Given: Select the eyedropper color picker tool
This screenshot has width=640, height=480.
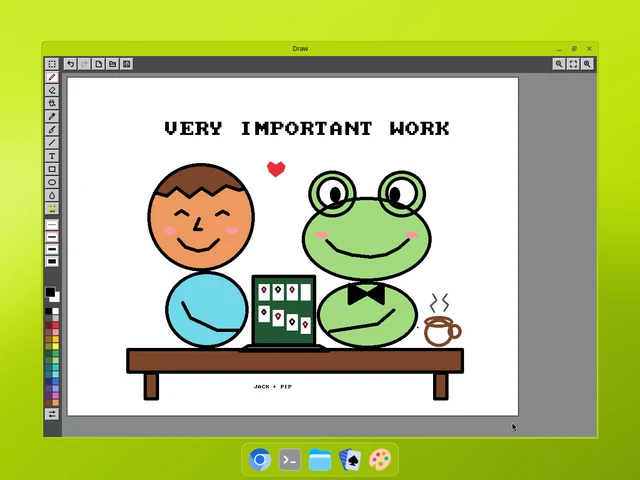Looking at the screenshot, I should click(x=52, y=116).
